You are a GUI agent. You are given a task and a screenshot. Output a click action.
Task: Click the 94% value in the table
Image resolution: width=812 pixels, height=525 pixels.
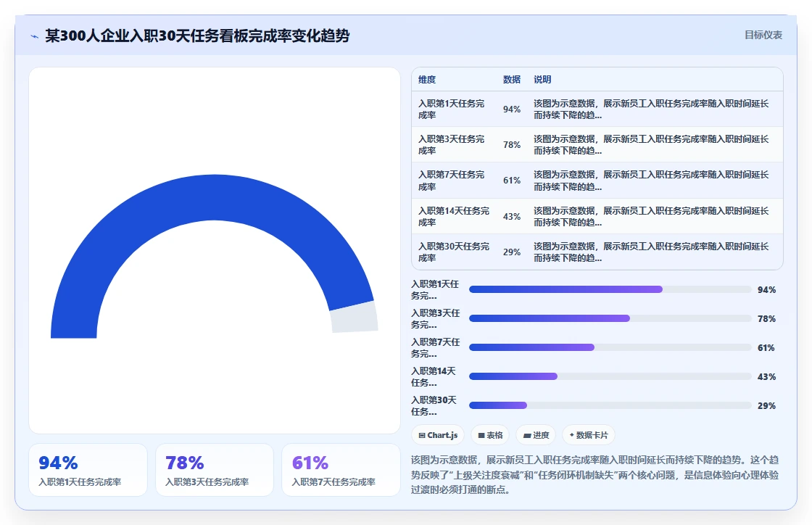point(512,109)
